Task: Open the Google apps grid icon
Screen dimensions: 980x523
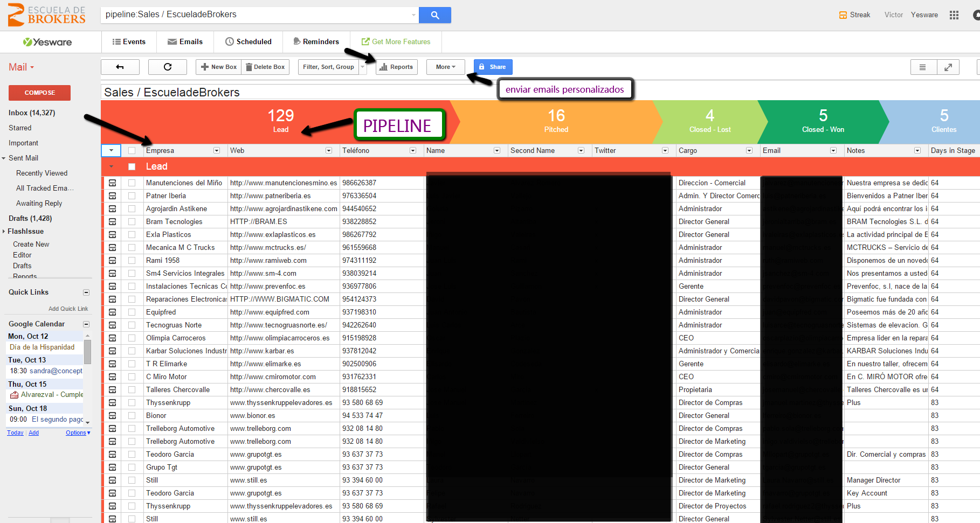Action: pyautogui.click(x=954, y=15)
